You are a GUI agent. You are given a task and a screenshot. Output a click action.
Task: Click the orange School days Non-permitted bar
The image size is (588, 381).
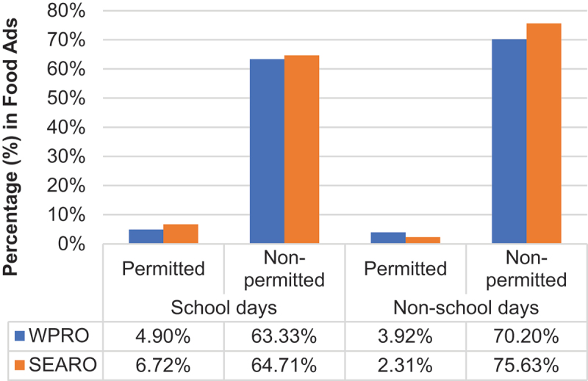pos(301,149)
